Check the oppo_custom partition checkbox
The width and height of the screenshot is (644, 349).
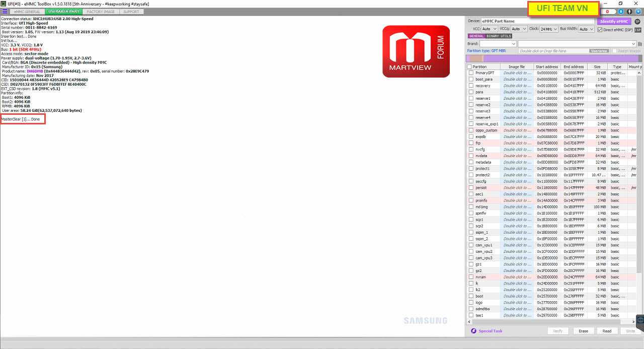coord(471,130)
